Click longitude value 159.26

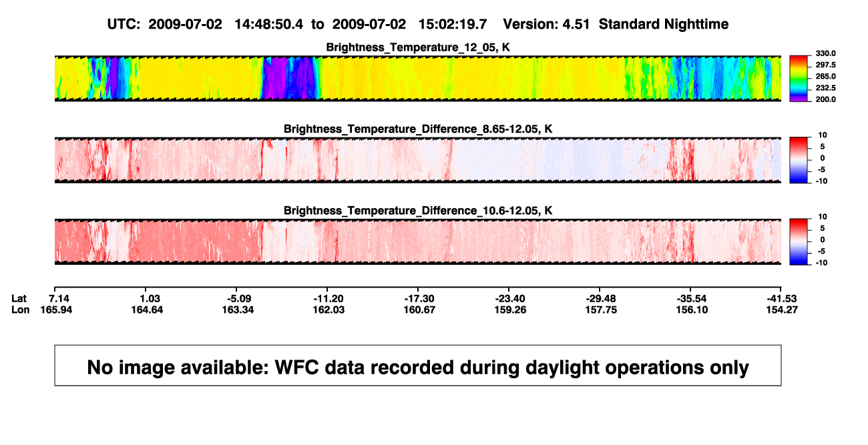[511, 310]
